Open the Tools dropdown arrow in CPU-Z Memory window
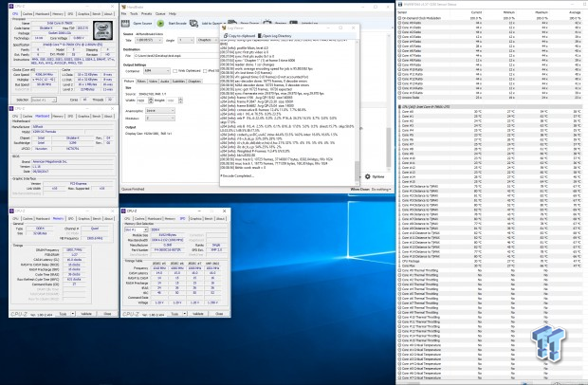This screenshot has height=385, width=588. [x=73, y=313]
